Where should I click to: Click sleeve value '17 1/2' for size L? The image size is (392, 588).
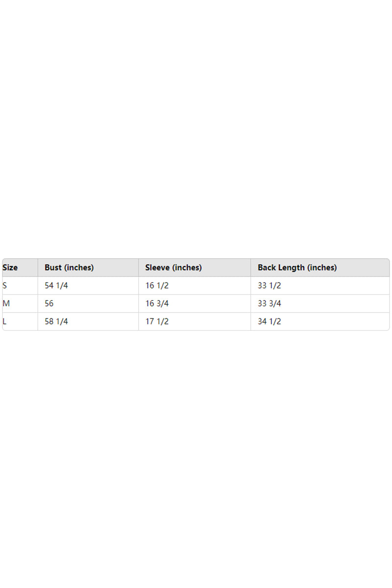pyautogui.click(x=157, y=321)
